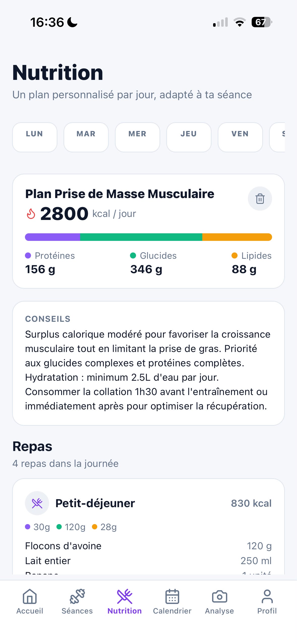
Task: Open the Calendrier tab
Action: 172,602
